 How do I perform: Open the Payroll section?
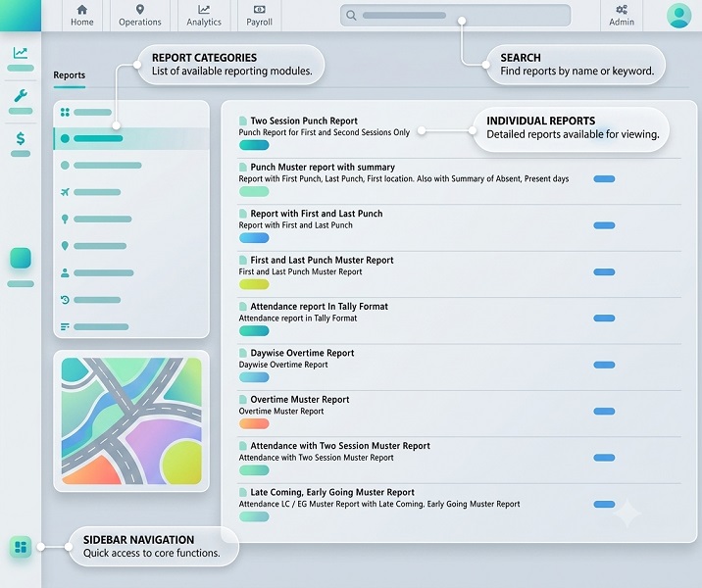coord(259,16)
